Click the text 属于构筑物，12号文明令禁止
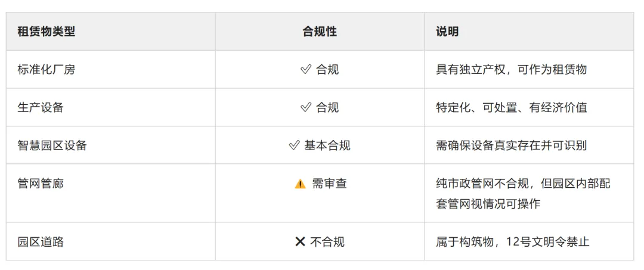This screenshot has width=644, height=270. [513, 241]
